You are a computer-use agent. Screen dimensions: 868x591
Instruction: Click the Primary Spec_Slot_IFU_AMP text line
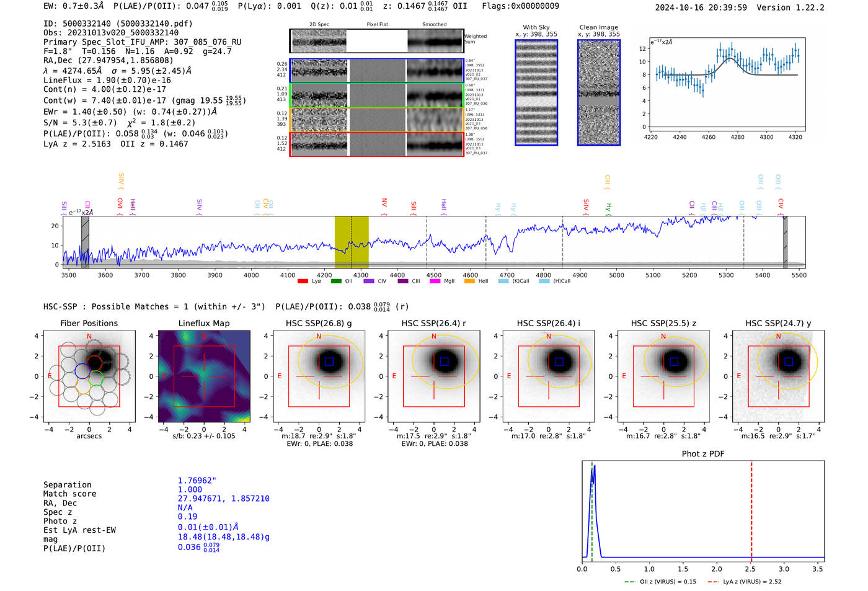pyautogui.click(x=143, y=42)
